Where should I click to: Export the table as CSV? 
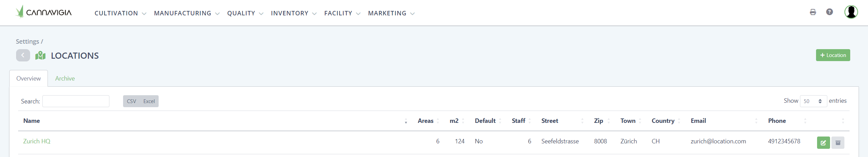pos(131,101)
